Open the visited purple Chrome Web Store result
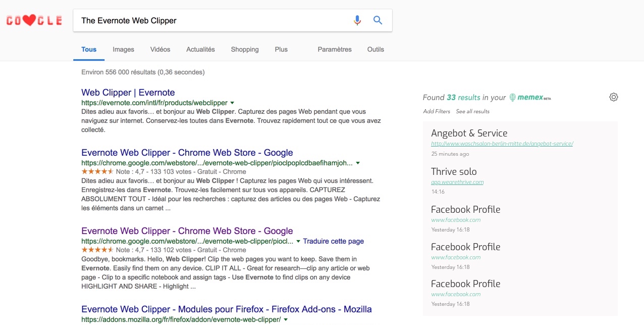The height and width of the screenshot is (325, 644). point(187,231)
